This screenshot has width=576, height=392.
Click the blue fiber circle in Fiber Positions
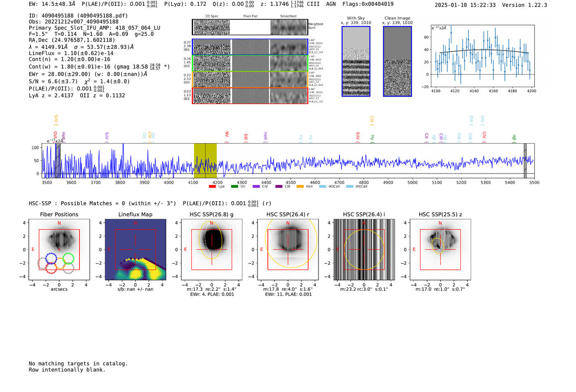point(51,258)
